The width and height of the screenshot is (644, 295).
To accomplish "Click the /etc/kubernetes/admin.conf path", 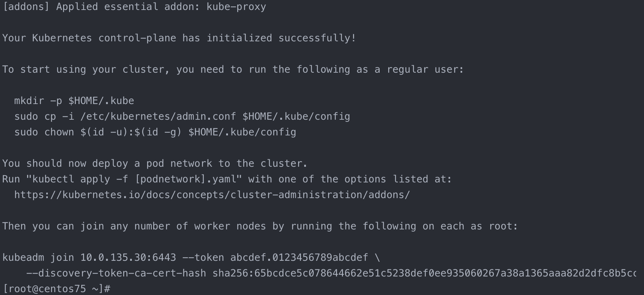I will click(158, 117).
